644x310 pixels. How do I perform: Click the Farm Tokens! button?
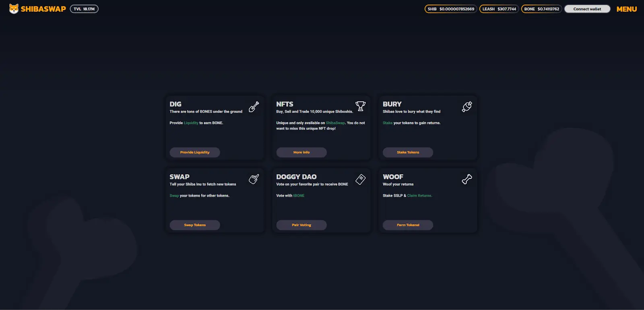coord(408,225)
